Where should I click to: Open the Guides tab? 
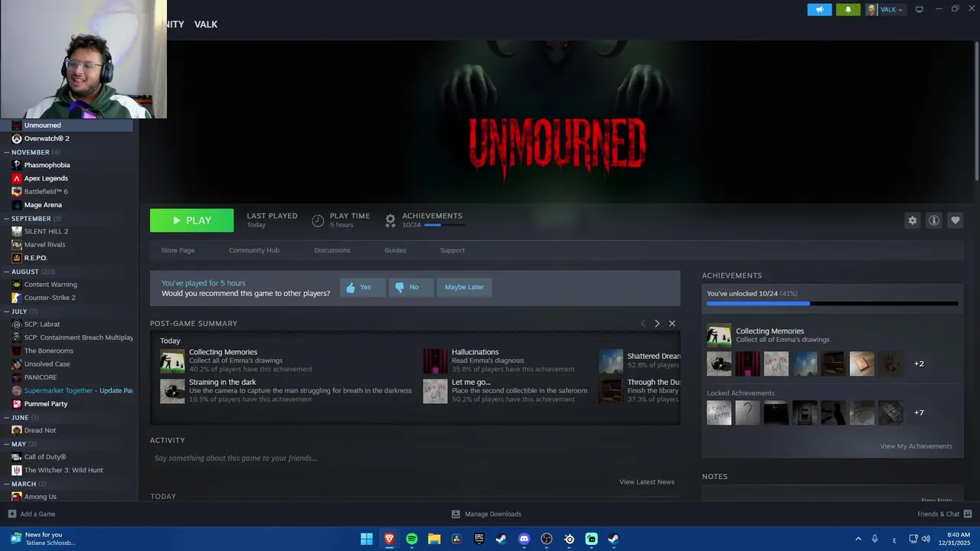pyautogui.click(x=395, y=250)
